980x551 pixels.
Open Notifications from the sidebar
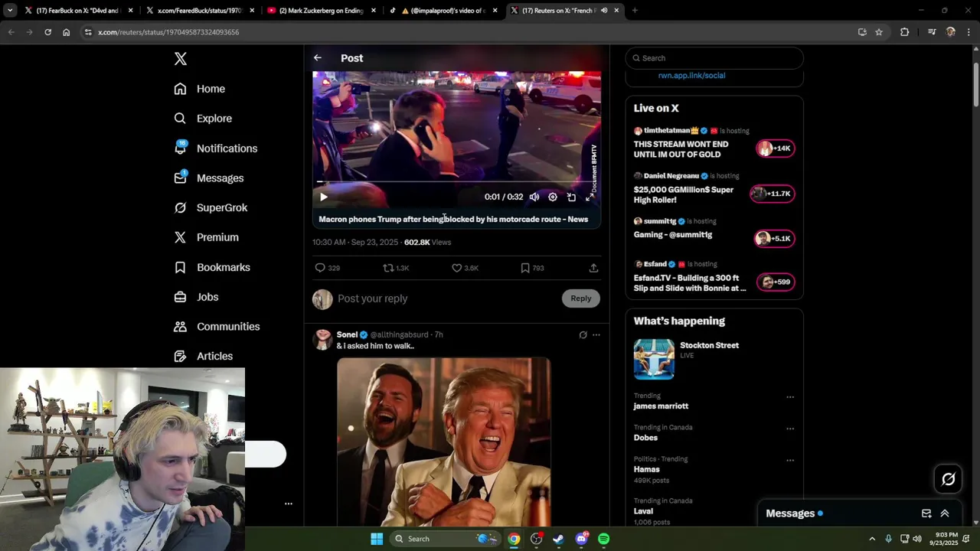pos(215,148)
